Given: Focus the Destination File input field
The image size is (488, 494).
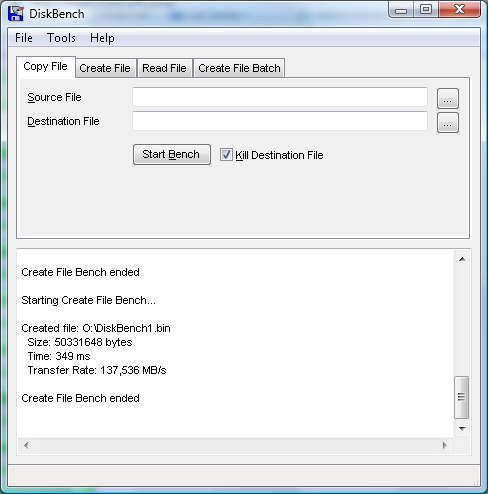Looking at the screenshot, I should tap(280, 121).
